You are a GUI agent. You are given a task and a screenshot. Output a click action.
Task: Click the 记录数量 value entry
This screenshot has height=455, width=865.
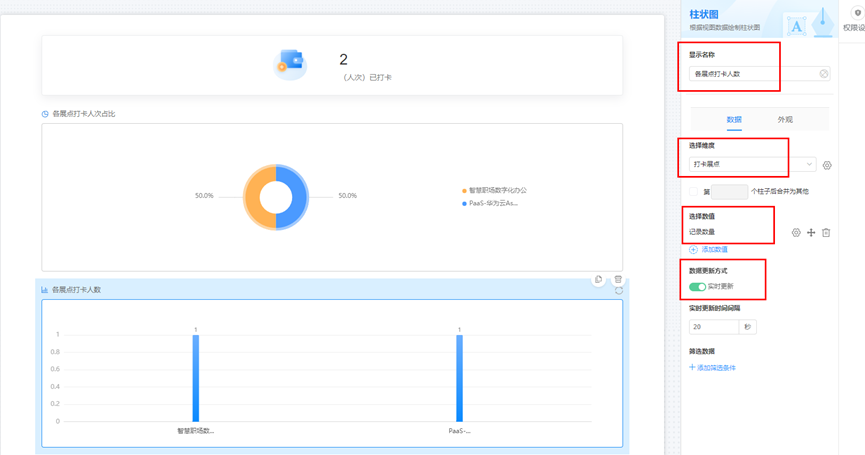pos(702,232)
